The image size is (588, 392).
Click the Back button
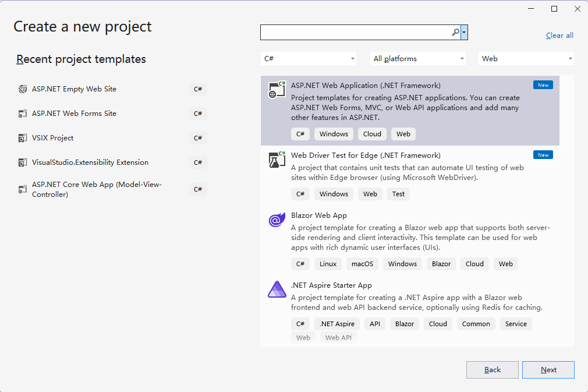coord(493,370)
